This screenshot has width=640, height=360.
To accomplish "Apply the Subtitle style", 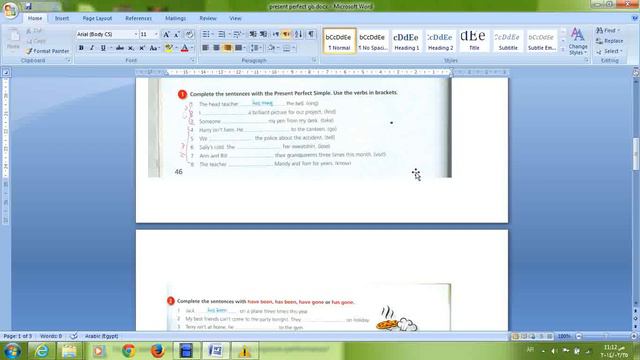I will 508,41.
